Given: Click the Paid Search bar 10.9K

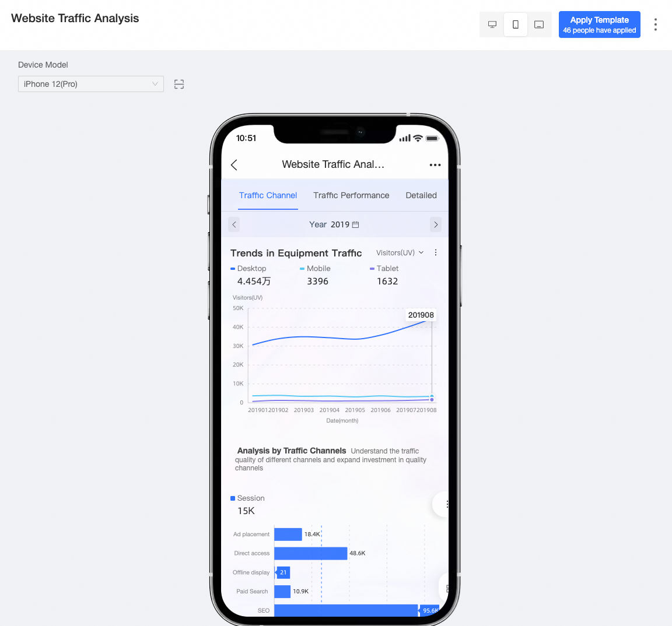Looking at the screenshot, I should pos(282,591).
